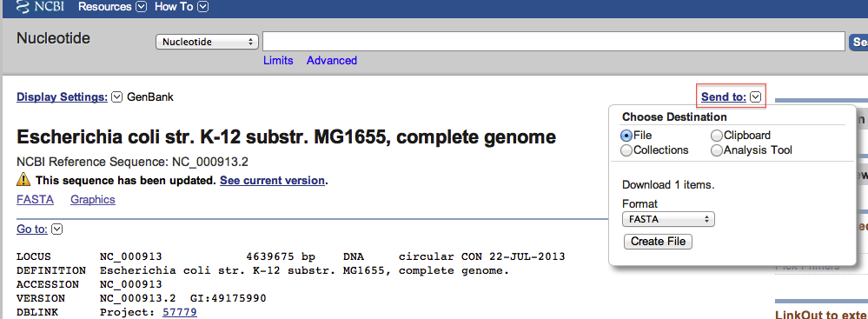Screen dimensions: 868x319
Task: Click the Advanced search link
Action: tap(332, 60)
